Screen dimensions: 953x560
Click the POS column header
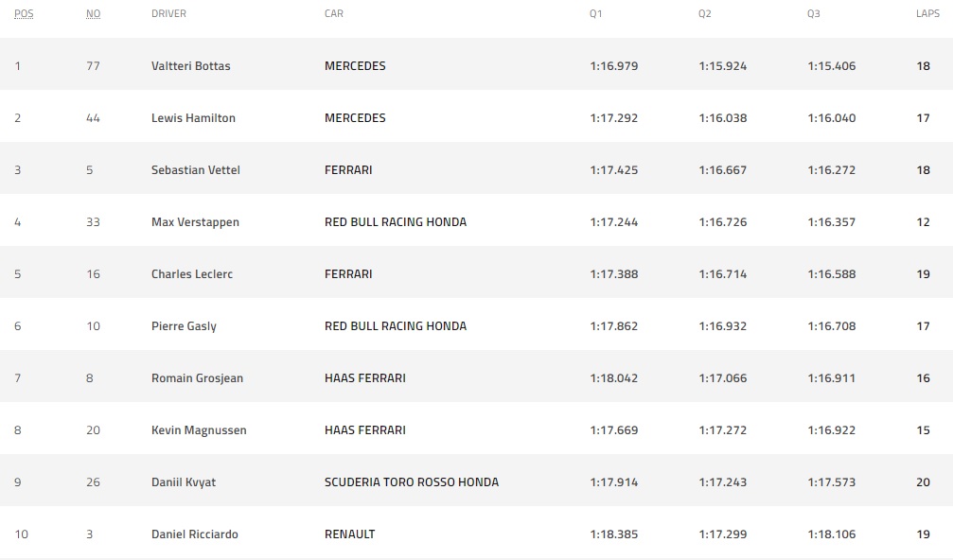point(24,13)
